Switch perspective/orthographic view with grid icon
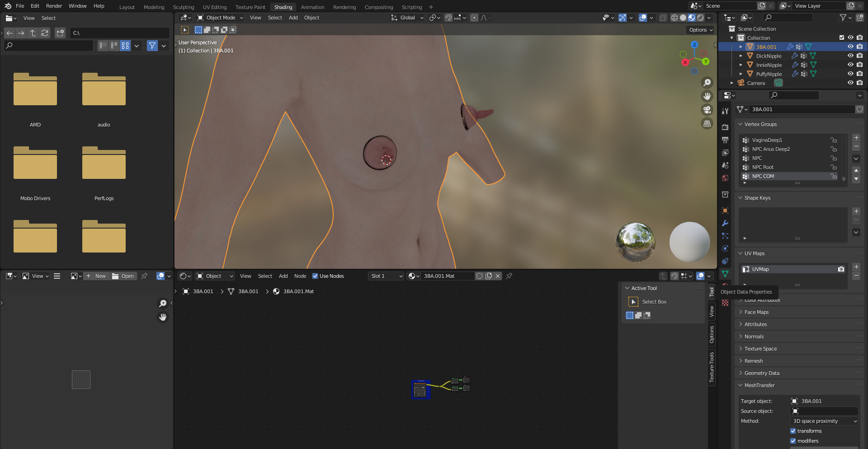Screen dimensions: 868x449 point(707,123)
